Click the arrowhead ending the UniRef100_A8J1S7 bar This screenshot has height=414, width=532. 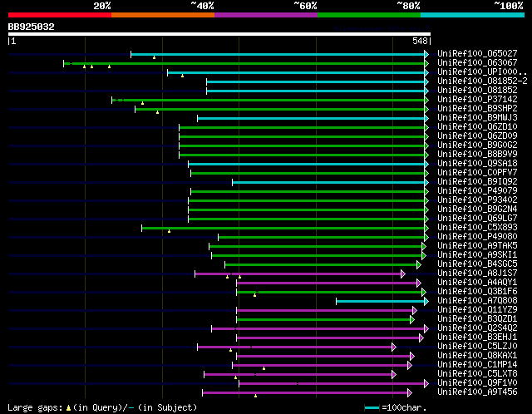(x=403, y=274)
